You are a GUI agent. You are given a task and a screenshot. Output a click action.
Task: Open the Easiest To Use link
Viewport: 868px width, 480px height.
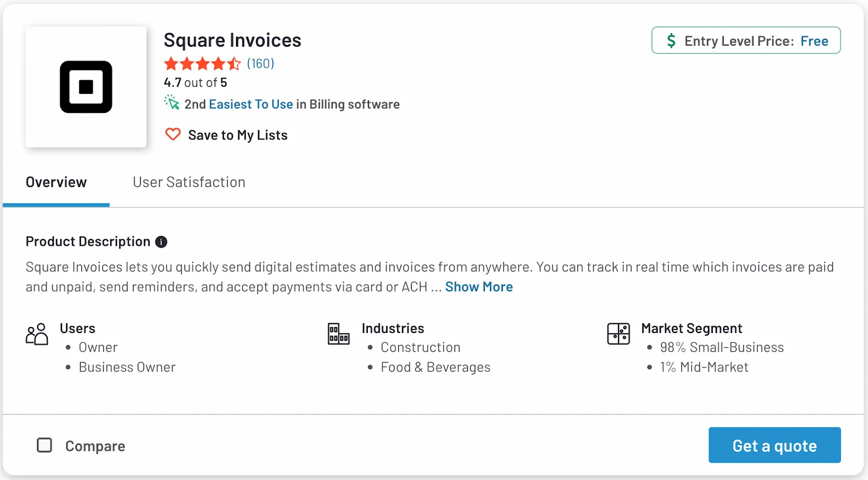tap(251, 104)
